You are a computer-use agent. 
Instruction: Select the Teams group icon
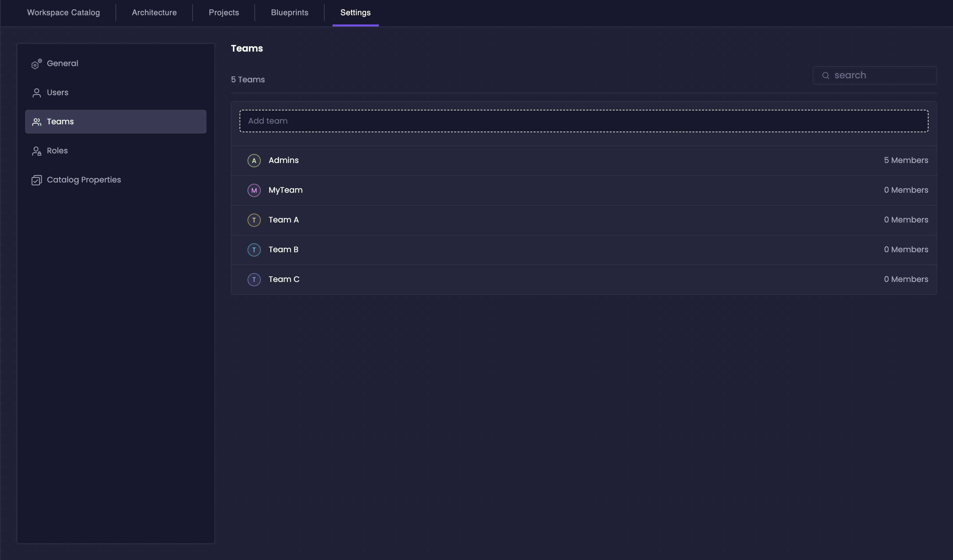(x=36, y=122)
